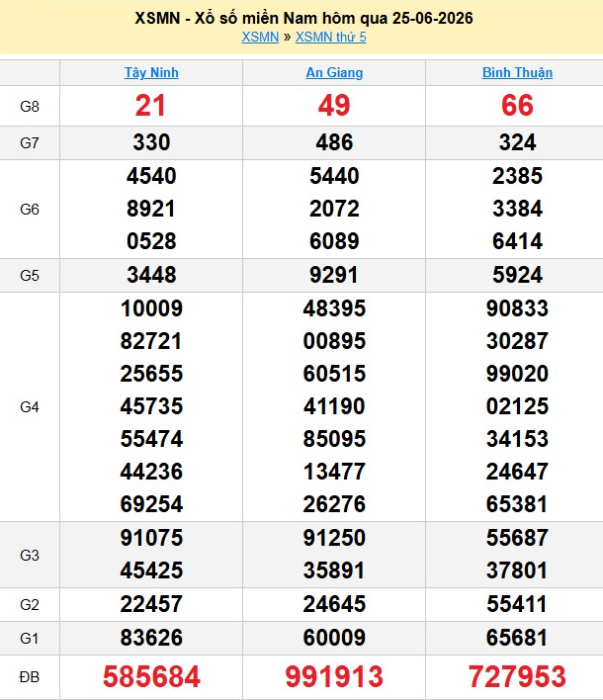The image size is (603, 700).
Task: Open the Tây Ninh province link
Action: [x=151, y=73]
